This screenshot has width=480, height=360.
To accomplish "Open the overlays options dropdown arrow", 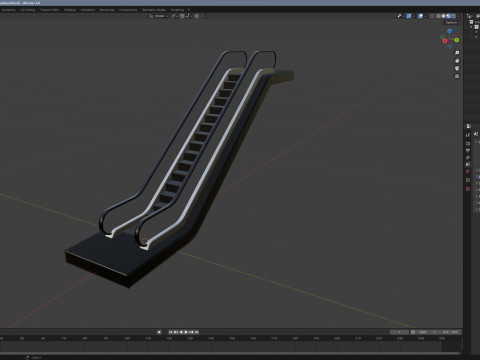I will tap(426, 16).
